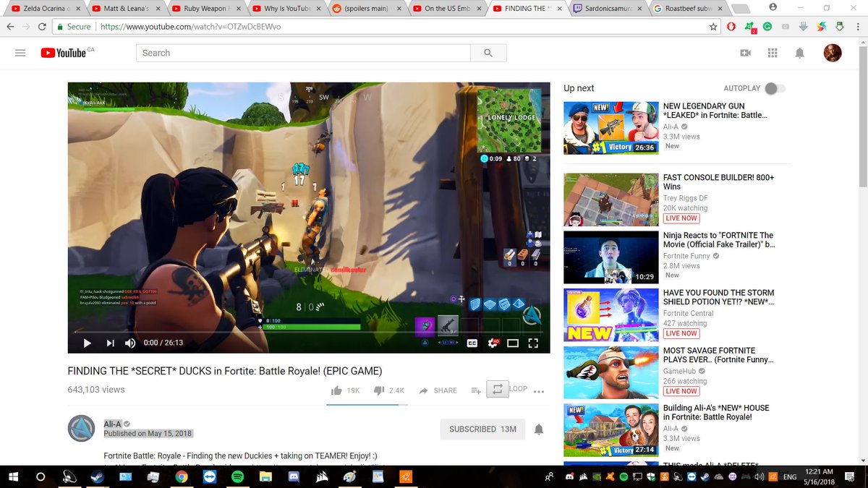Image resolution: width=868 pixels, height=488 pixels.
Task: Mute the video volume speaker
Action: [131, 343]
